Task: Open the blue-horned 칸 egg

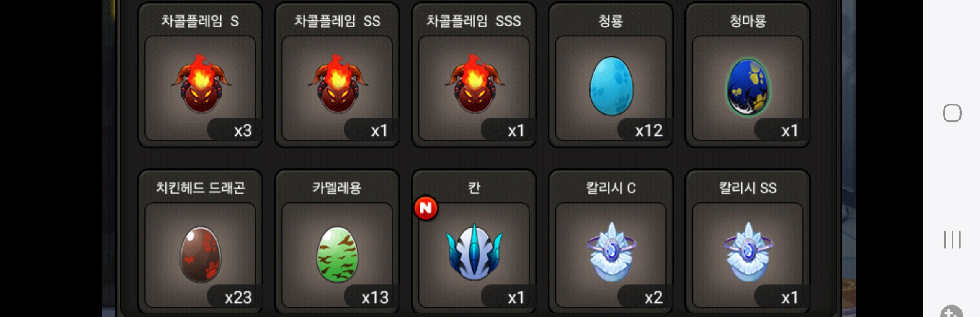Action: [x=474, y=252]
